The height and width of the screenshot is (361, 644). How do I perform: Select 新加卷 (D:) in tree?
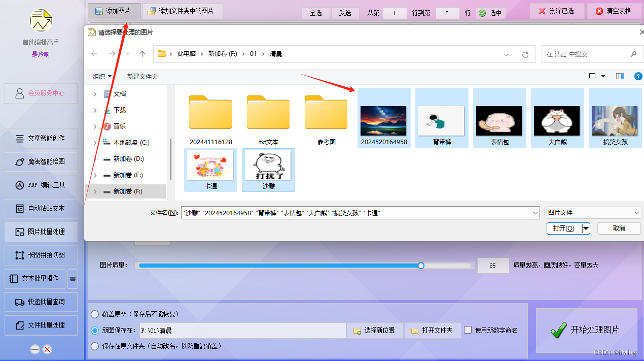pyautogui.click(x=128, y=159)
